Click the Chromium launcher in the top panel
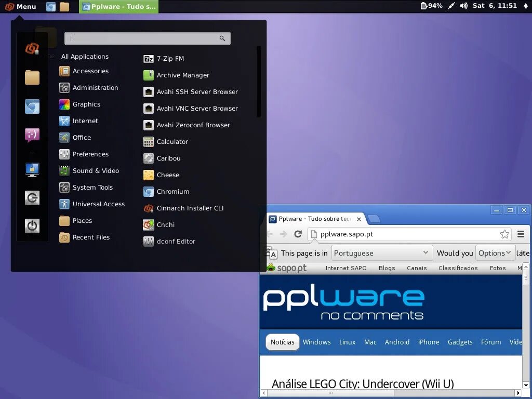 51,6
